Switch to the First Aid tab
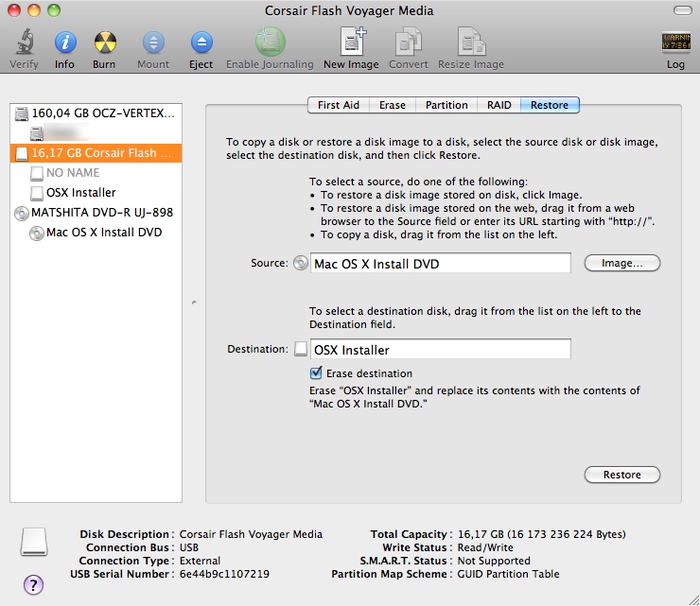This screenshot has height=606, width=700. [x=339, y=105]
